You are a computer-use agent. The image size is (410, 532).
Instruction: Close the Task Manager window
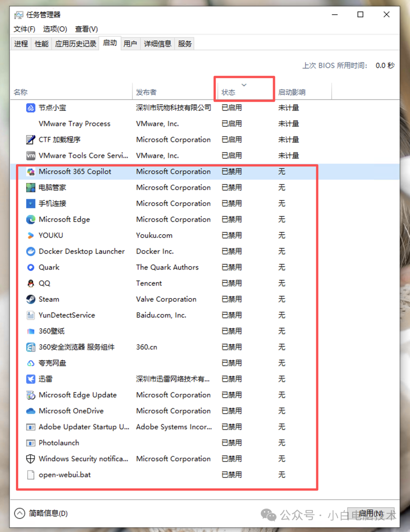pyautogui.click(x=386, y=14)
